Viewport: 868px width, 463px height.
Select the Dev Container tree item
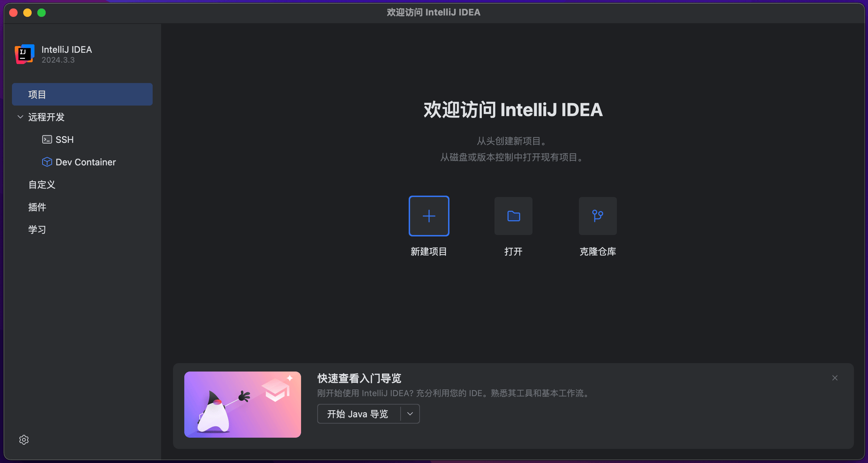(x=85, y=162)
